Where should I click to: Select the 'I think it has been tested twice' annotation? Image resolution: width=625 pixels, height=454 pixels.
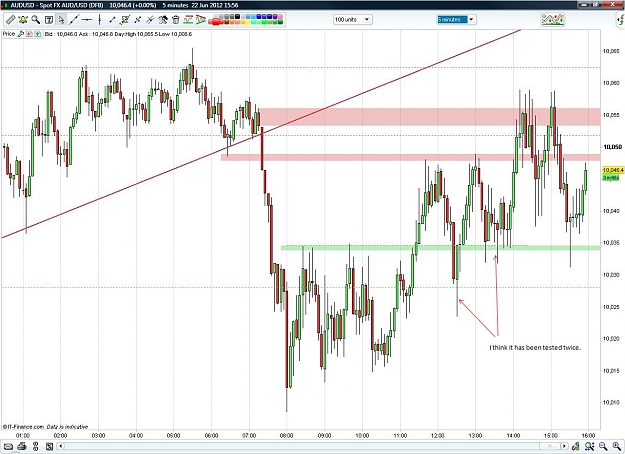[535, 348]
